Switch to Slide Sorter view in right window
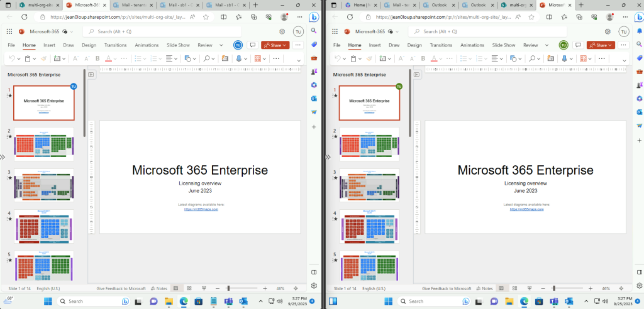 pos(514,288)
